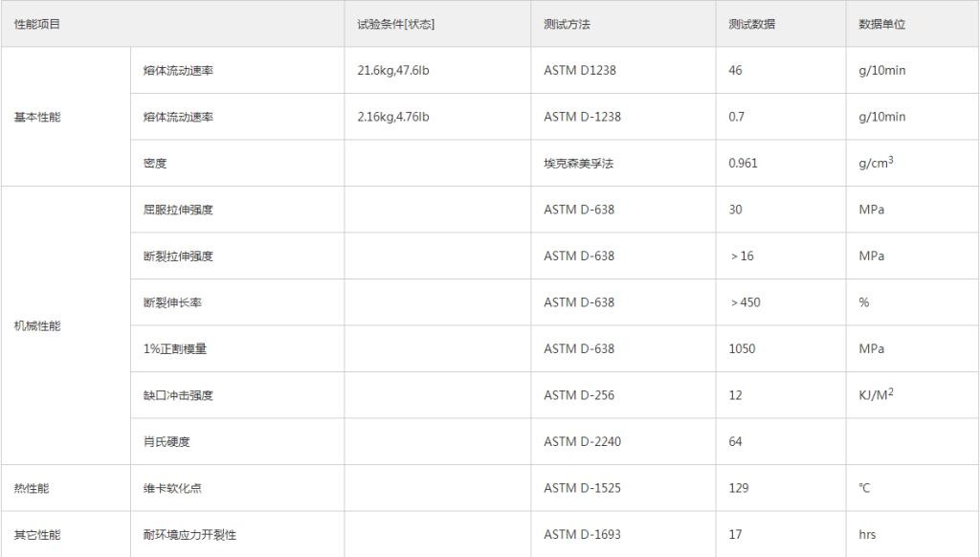
Task: Select the 机械性能 category cell
Action: [x=36, y=325]
